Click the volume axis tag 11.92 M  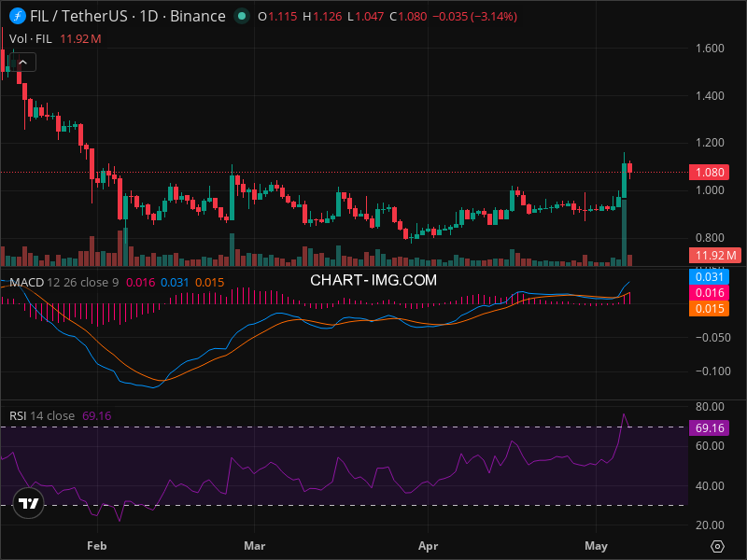[x=715, y=255]
